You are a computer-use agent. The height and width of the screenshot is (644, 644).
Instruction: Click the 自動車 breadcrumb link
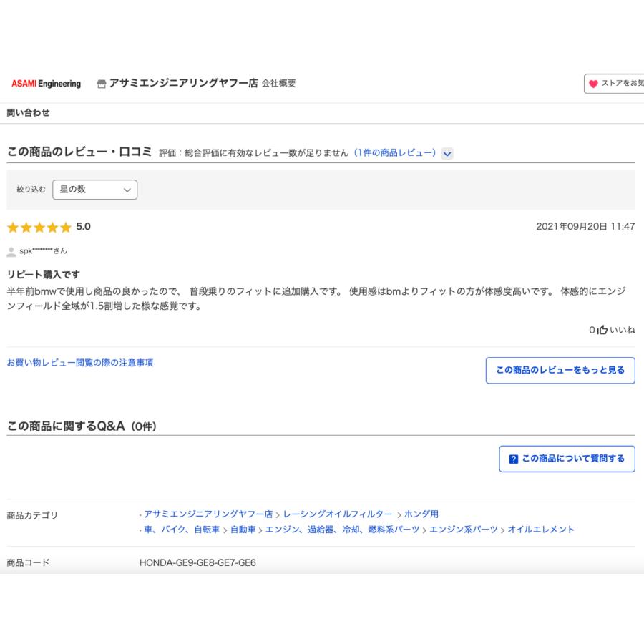243,528
